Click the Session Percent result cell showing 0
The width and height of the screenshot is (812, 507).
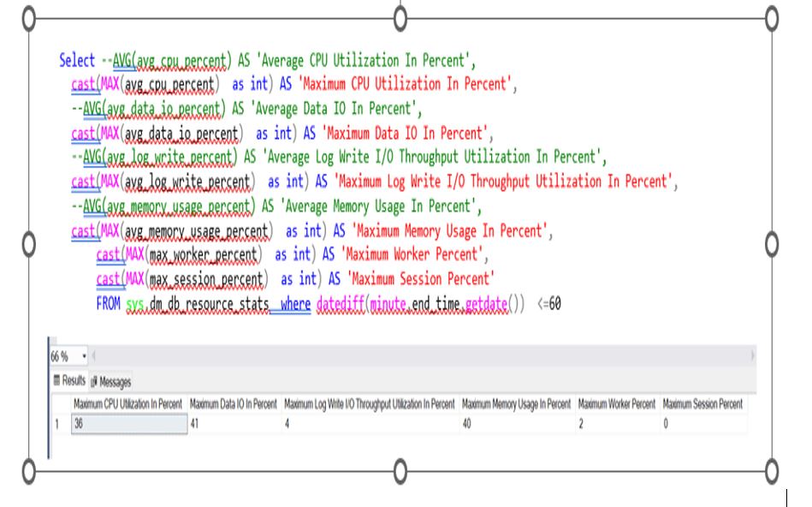pos(703,424)
